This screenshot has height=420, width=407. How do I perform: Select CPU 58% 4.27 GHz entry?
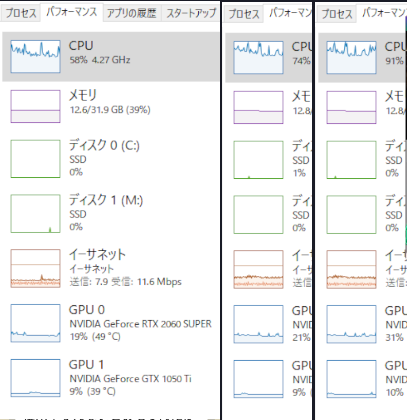click(111, 57)
